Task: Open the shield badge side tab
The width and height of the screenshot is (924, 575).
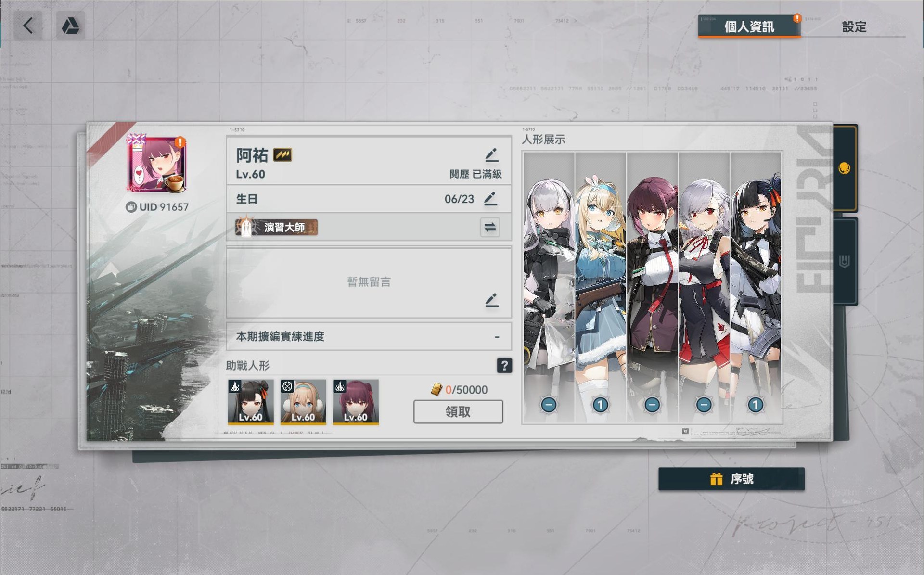Action: [844, 262]
